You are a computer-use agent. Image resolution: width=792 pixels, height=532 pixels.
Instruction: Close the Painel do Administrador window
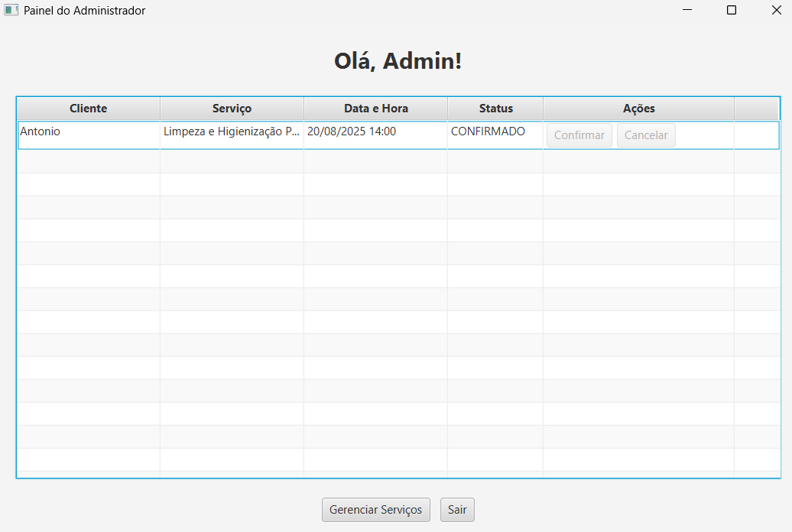[x=777, y=10]
